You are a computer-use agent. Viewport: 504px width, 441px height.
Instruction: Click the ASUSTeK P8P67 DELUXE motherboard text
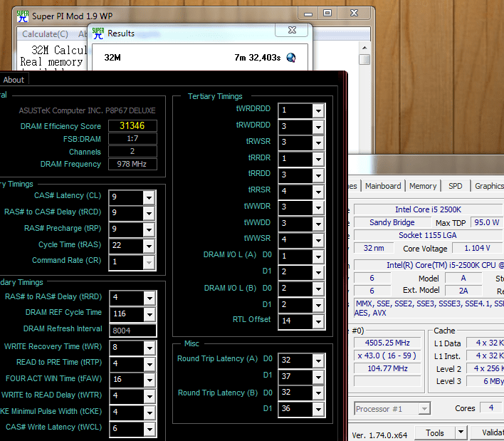point(87,110)
